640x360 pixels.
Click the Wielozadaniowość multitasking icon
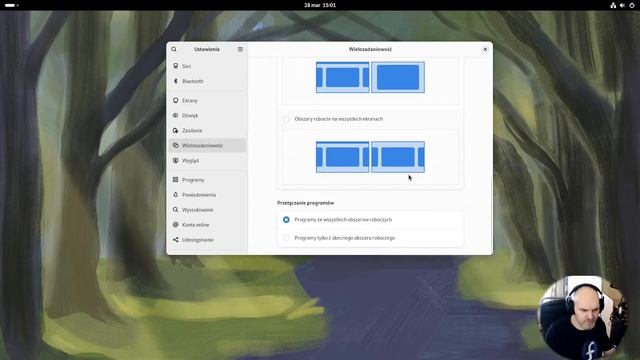pos(176,145)
